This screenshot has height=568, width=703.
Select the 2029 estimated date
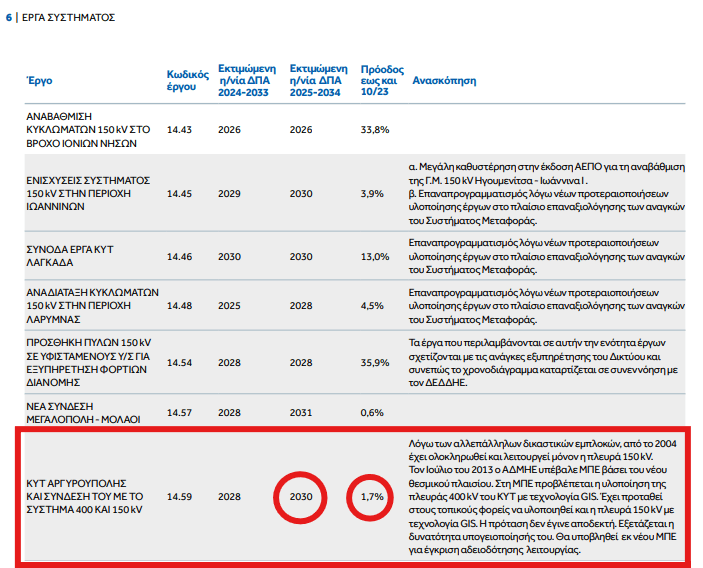(230, 193)
